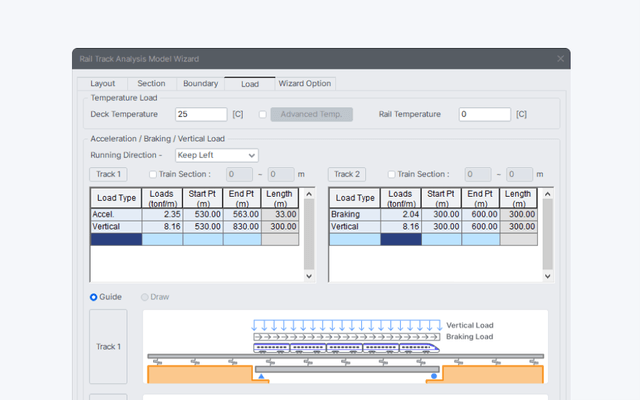
Task: Select the Load tab
Action: [250, 84]
